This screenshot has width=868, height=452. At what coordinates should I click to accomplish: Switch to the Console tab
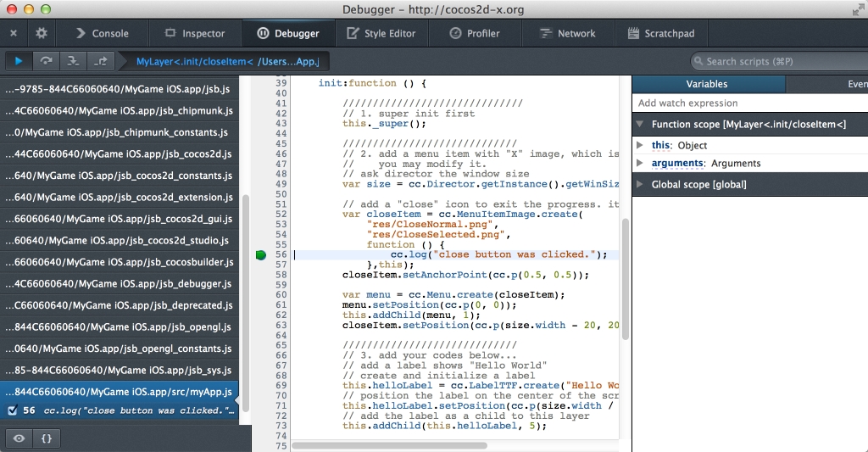coord(102,33)
